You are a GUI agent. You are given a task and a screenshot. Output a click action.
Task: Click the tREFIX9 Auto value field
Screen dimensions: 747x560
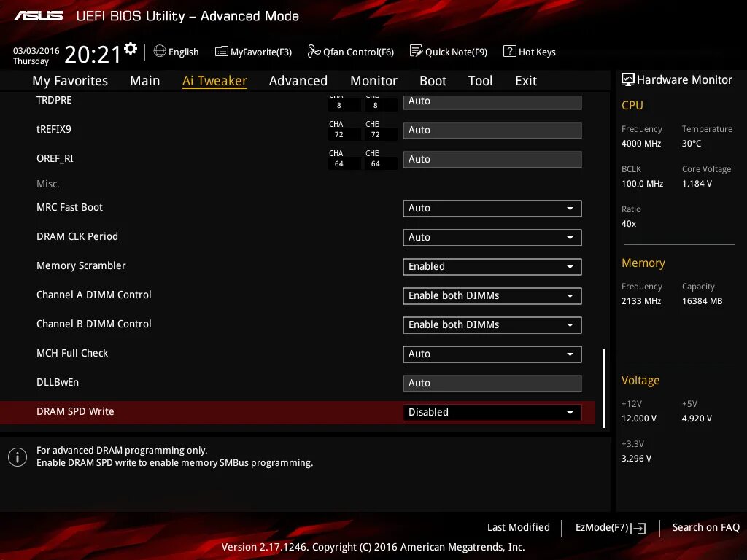[492, 130]
